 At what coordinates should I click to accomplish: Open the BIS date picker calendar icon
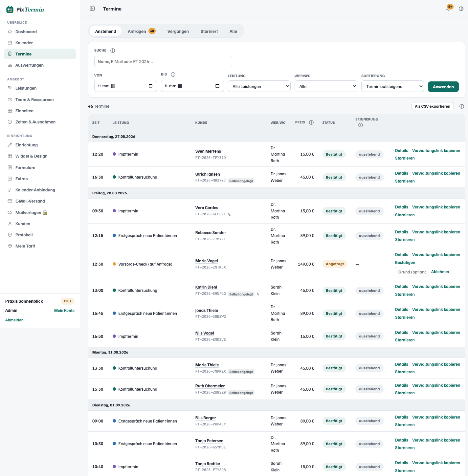[x=217, y=86]
